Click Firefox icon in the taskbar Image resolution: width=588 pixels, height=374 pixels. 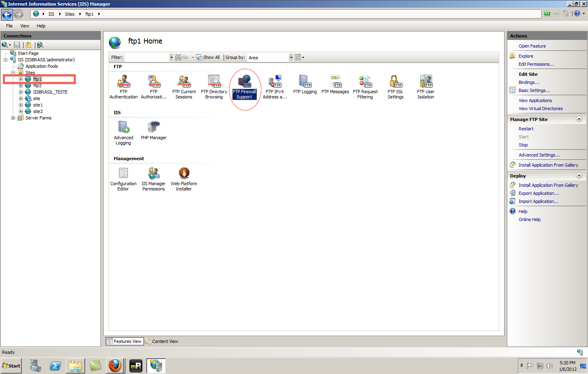115,366
